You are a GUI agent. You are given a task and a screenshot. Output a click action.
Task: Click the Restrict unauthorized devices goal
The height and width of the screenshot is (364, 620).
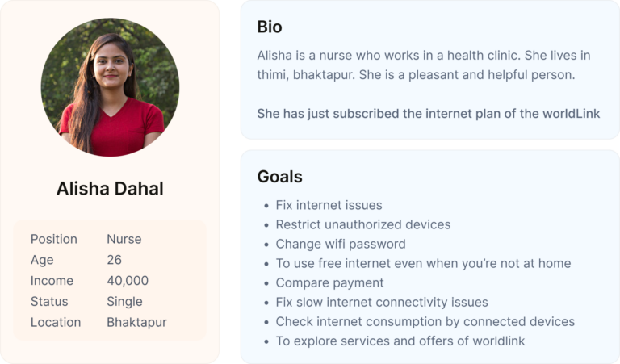(x=362, y=224)
